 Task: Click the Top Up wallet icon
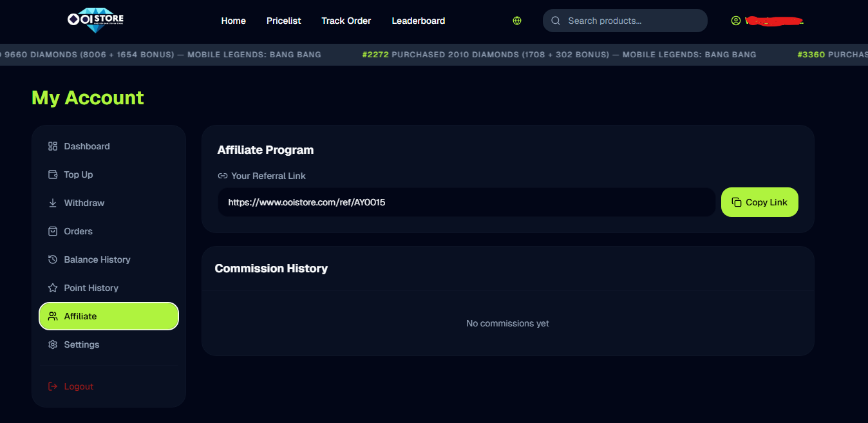pos(53,174)
